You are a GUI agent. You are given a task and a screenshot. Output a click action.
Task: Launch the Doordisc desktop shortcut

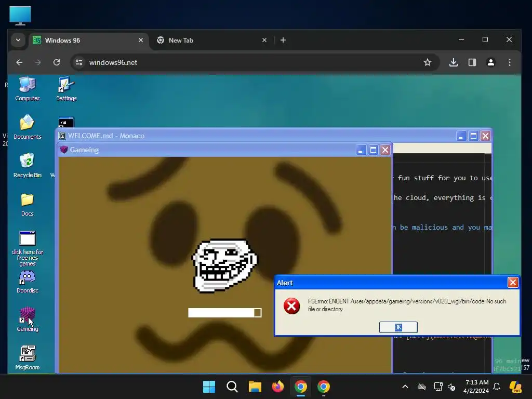click(x=27, y=282)
